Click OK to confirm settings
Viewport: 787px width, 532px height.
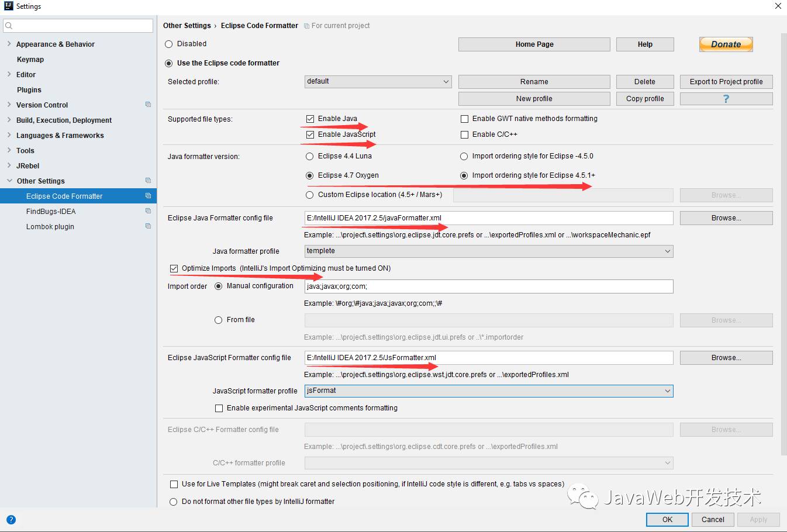(667, 520)
